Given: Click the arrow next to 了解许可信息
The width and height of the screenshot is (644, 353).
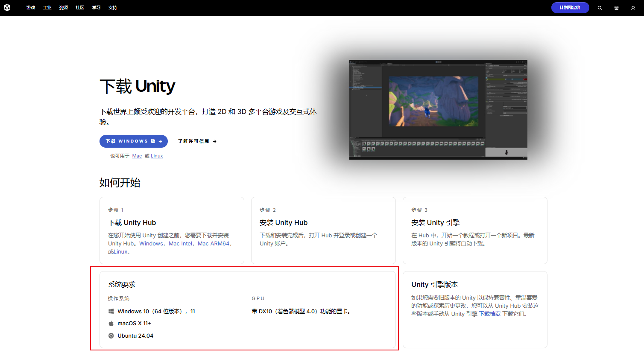Looking at the screenshot, I should click(215, 141).
